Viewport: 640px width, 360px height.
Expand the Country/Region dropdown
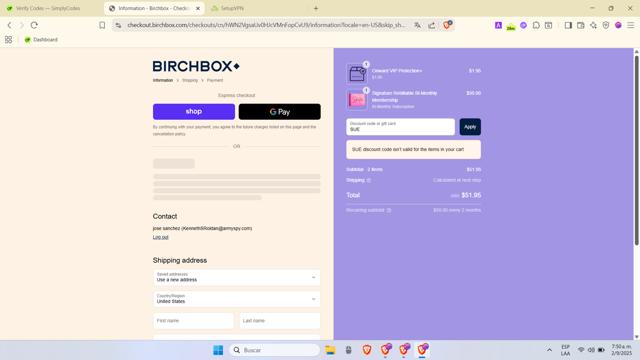pyautogui.click(x=236, y=299)
